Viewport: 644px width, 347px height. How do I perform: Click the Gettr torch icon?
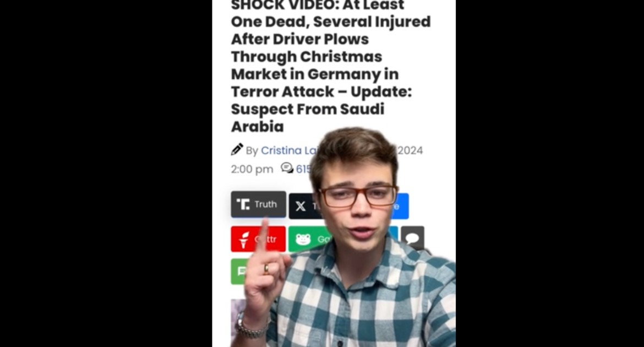(244, 240)
